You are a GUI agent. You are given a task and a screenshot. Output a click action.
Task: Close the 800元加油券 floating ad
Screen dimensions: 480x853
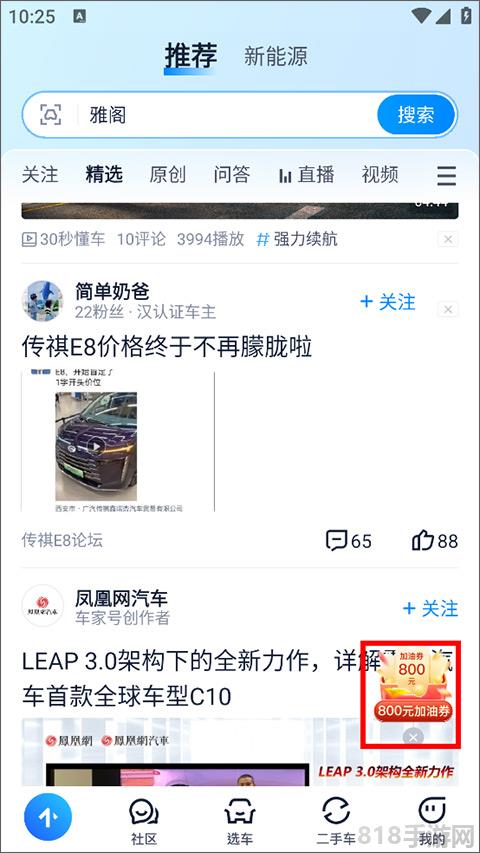point(413,737)
